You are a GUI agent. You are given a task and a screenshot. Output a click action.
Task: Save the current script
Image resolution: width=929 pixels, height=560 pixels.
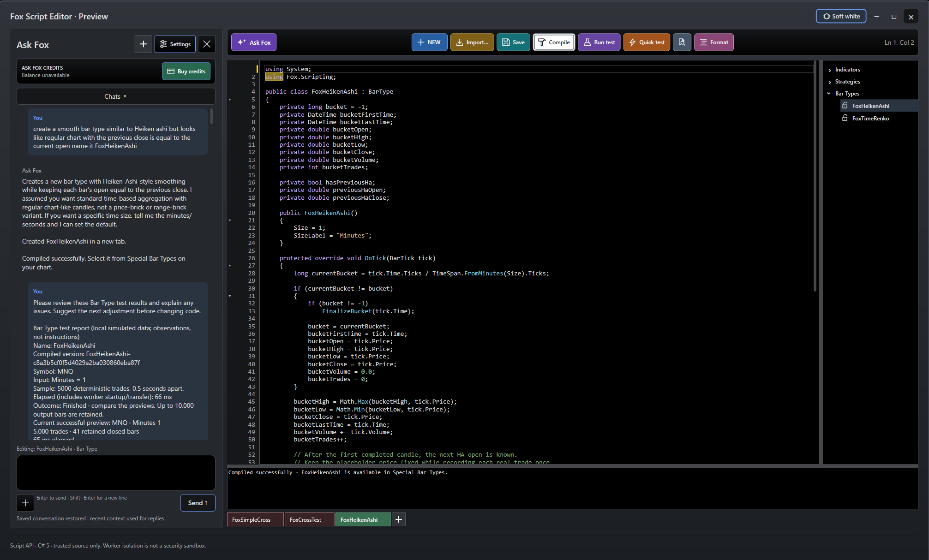pyautogui.click(x=513, y=42)
